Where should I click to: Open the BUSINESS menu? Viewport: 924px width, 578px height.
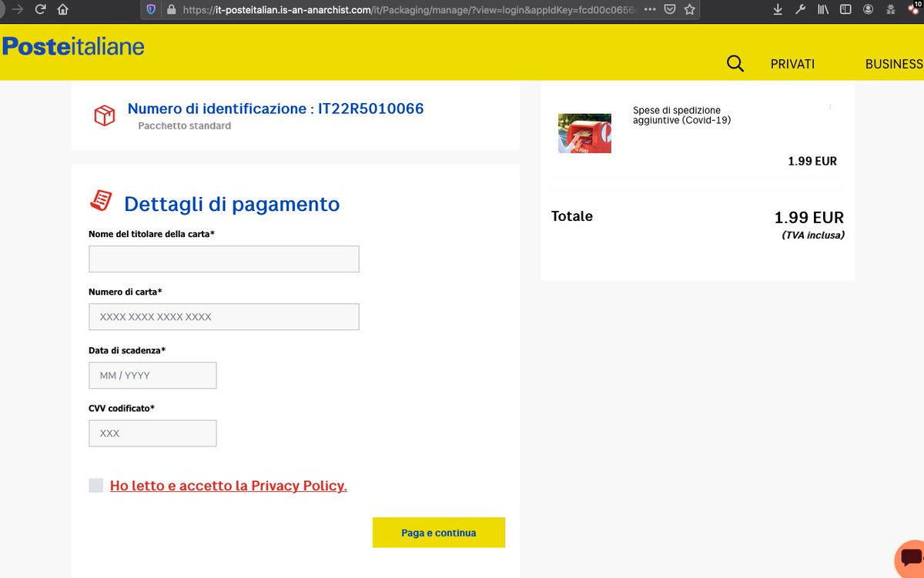click(894, 65)
